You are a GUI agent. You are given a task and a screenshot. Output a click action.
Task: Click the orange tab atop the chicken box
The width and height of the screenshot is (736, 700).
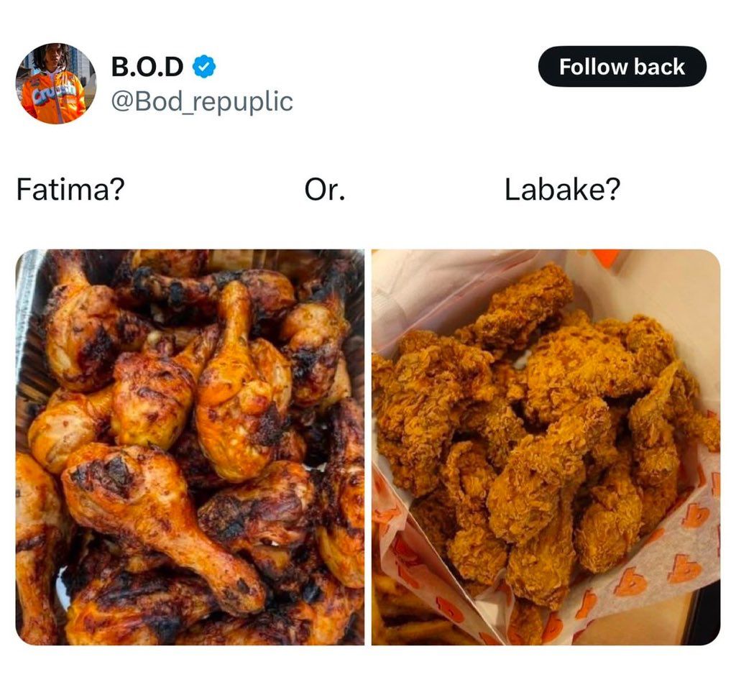604,257
